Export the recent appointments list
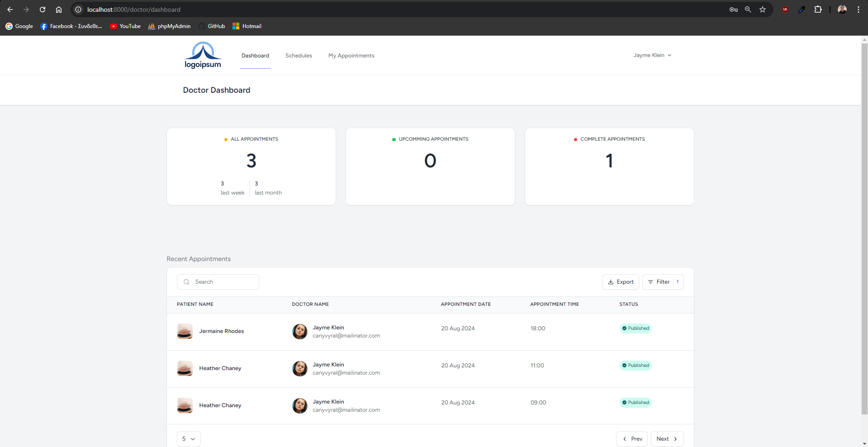Viewport: 868px width, 447px height. 621,282
